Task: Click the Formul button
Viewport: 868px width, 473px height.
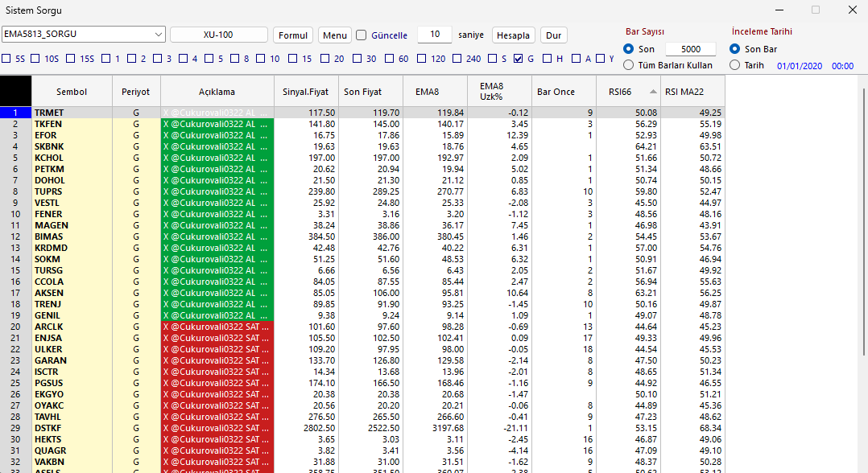Action: [x=293, y=35]
